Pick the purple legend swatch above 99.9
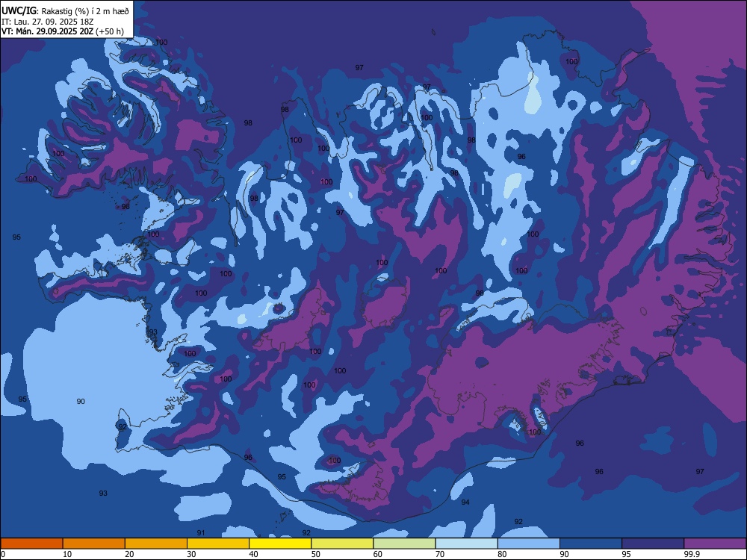Image resolution: width=747 pixels, height=560 pixels. pos(715,544)
